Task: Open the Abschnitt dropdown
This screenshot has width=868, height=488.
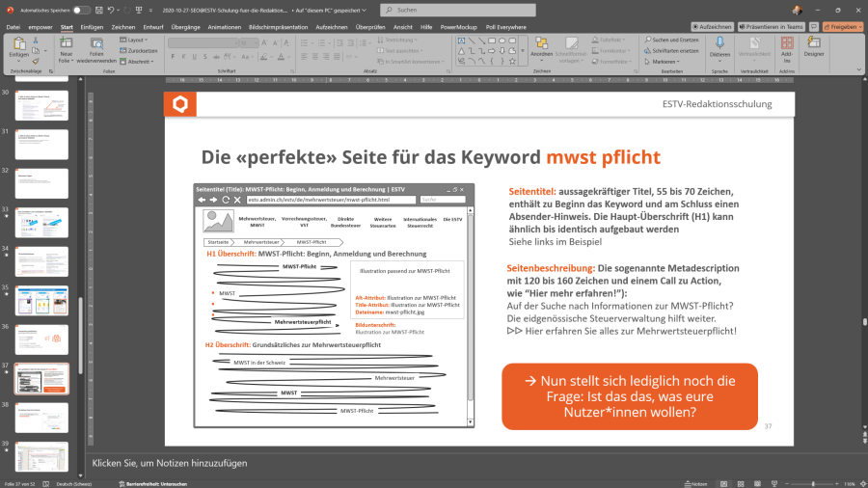Action: point(136,61)
